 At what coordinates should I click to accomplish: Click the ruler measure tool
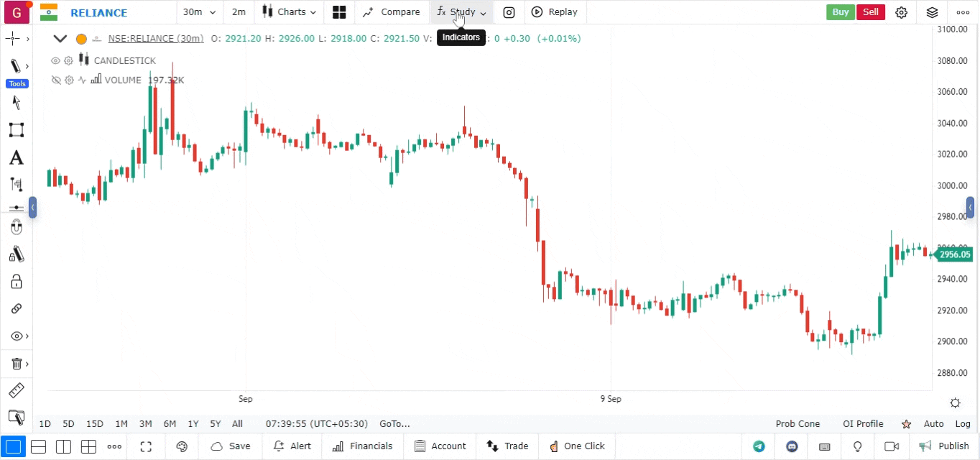pos(16,391)
